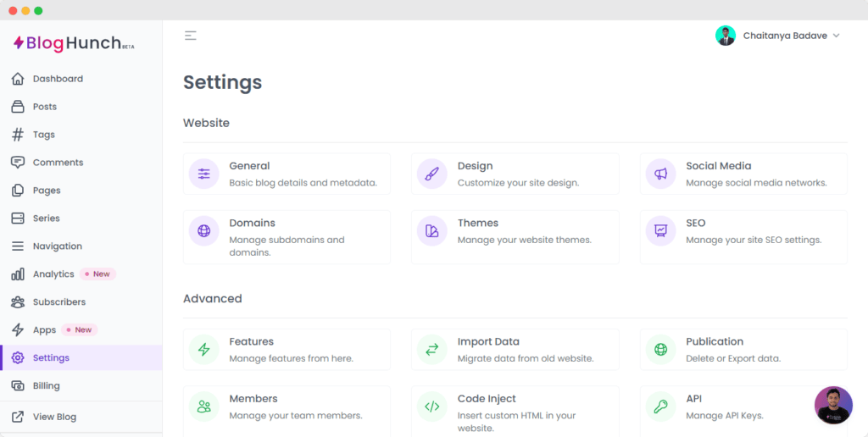Open the Features lightning bolt icon

click(x=203, y=350)
